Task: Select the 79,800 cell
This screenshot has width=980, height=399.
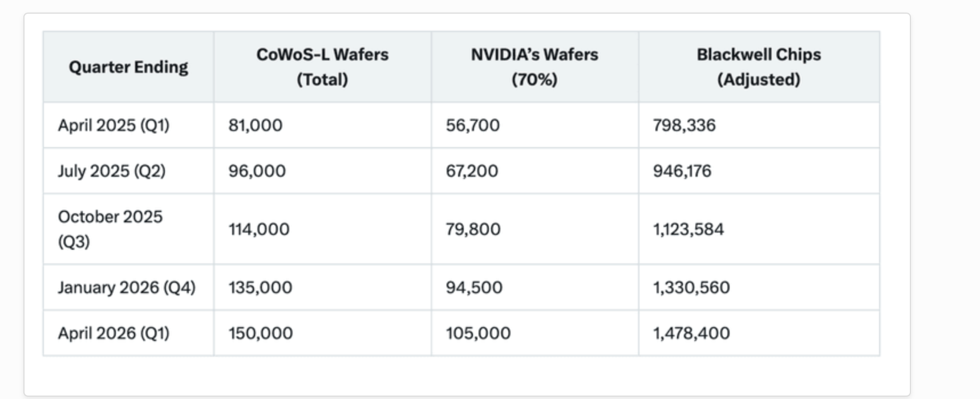Action: click(x=473, y=229)
